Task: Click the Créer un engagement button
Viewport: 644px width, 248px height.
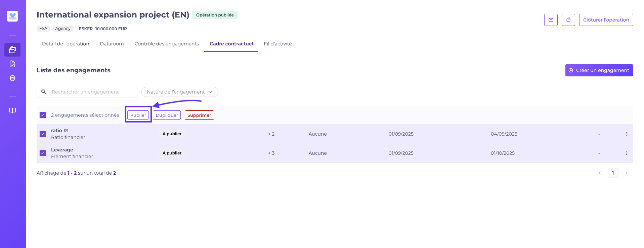Action: [599, 70]
